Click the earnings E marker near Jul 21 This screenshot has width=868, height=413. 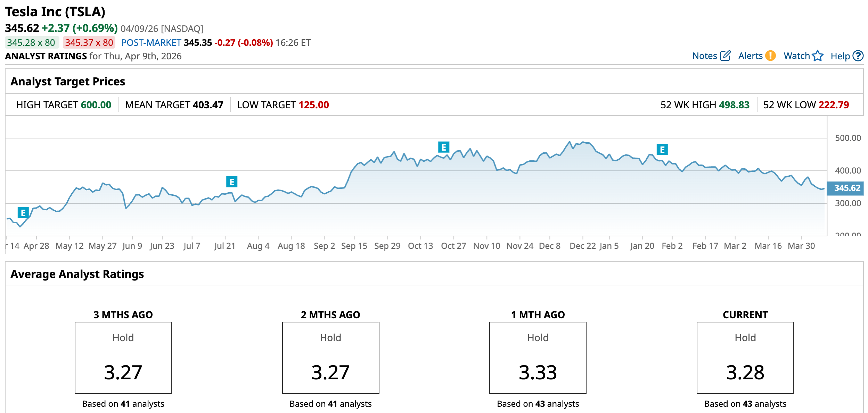tap(232, 182)
